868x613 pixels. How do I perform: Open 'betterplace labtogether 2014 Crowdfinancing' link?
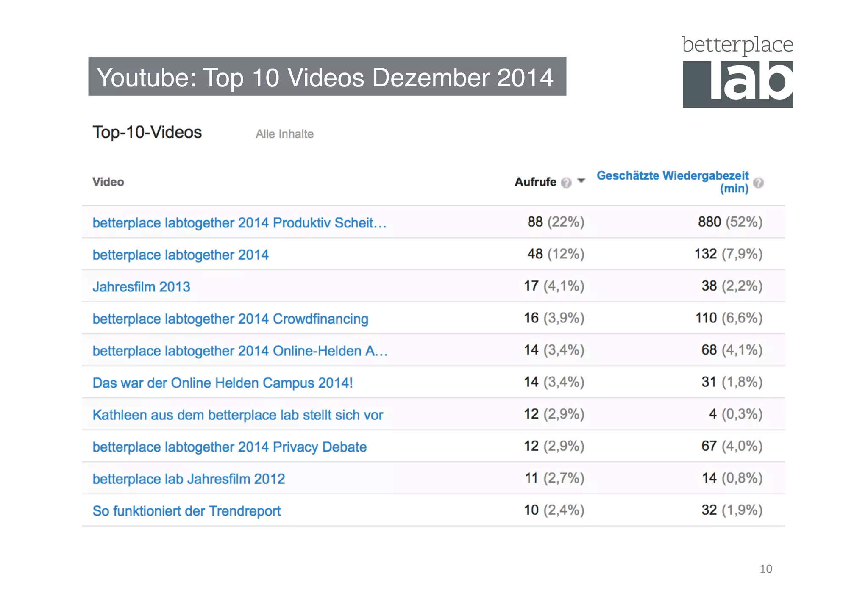[231, 319]
